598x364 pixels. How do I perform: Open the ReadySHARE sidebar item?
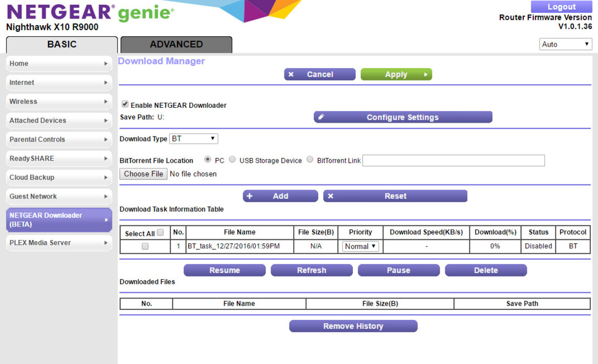tap(59, 158)
